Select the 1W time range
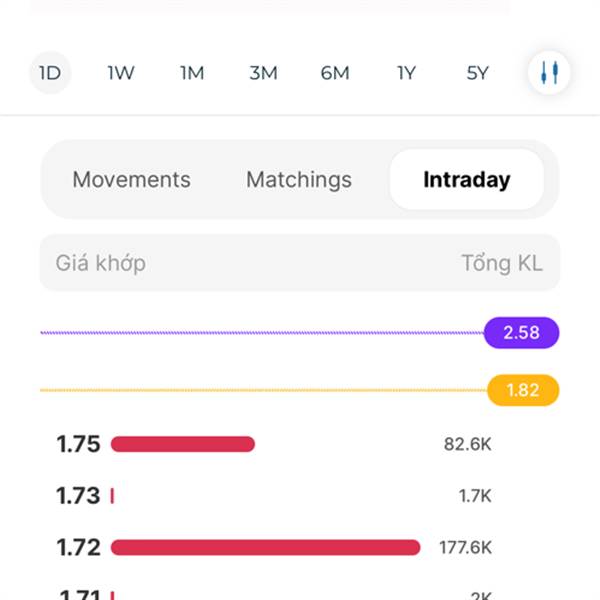 point(121,73)
